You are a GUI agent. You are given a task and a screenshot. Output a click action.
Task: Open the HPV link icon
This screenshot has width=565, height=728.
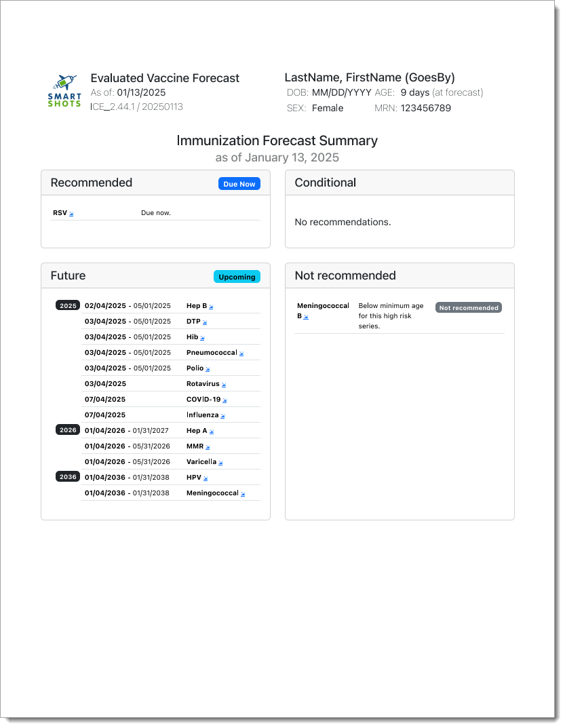[x=205, y=478]
